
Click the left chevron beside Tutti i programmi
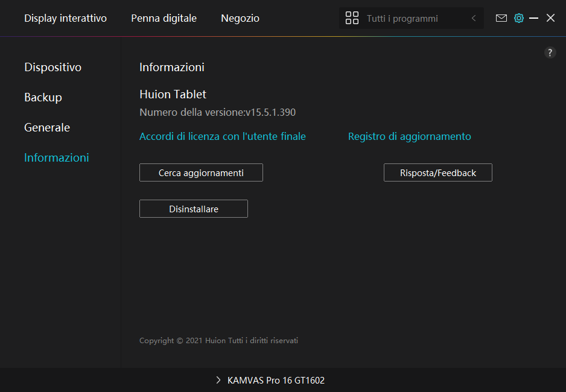tap(474, 19)
